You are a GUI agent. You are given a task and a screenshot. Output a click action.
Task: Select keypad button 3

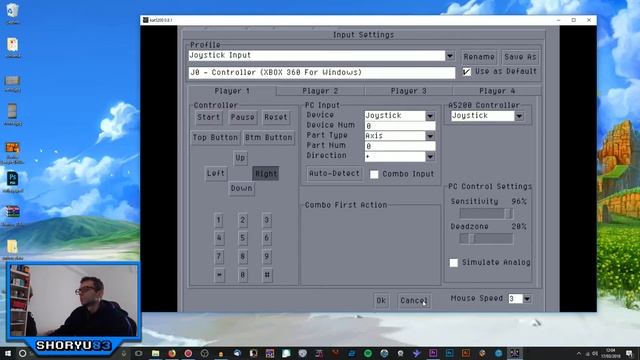coord(267,220)
